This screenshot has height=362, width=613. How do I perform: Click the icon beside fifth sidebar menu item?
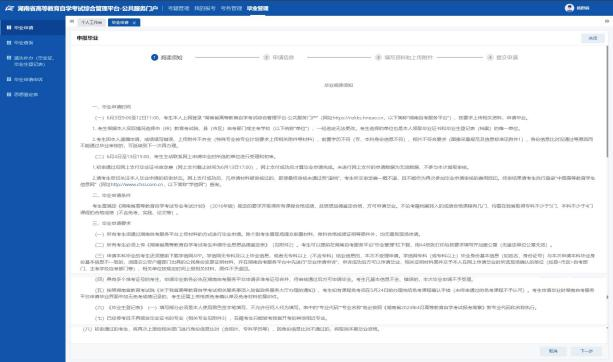(x=9, y=94)
